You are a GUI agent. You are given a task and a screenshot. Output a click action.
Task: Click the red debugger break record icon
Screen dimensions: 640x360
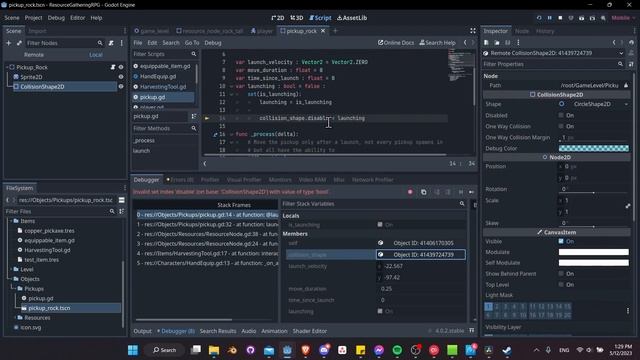410,192
